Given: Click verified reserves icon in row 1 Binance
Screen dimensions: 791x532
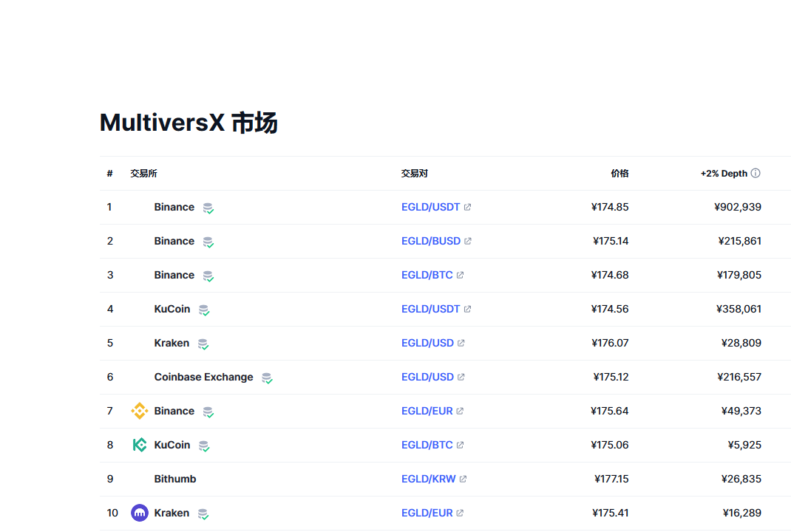Looking at the screenshot, I should point(208,208).
